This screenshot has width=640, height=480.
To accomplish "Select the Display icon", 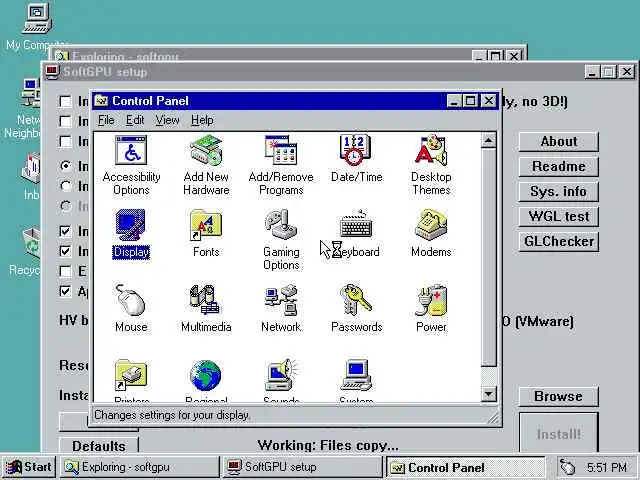I will [x=131, y=234].
